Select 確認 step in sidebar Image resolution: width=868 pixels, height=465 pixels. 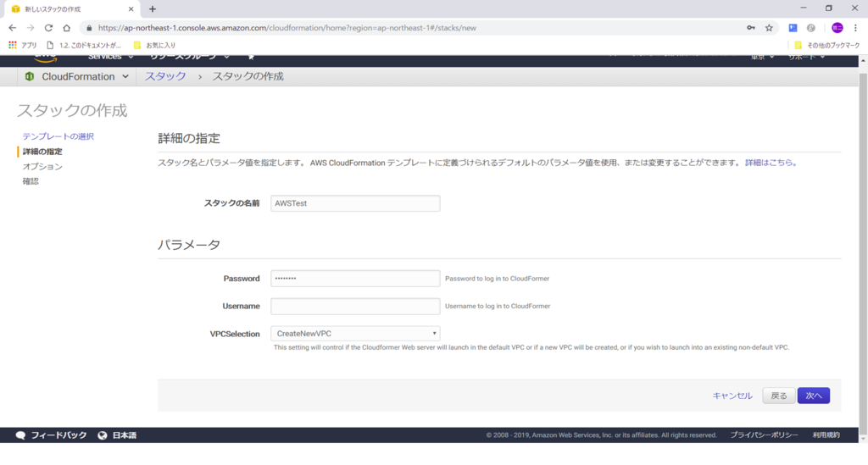click(x=31, y=180)
